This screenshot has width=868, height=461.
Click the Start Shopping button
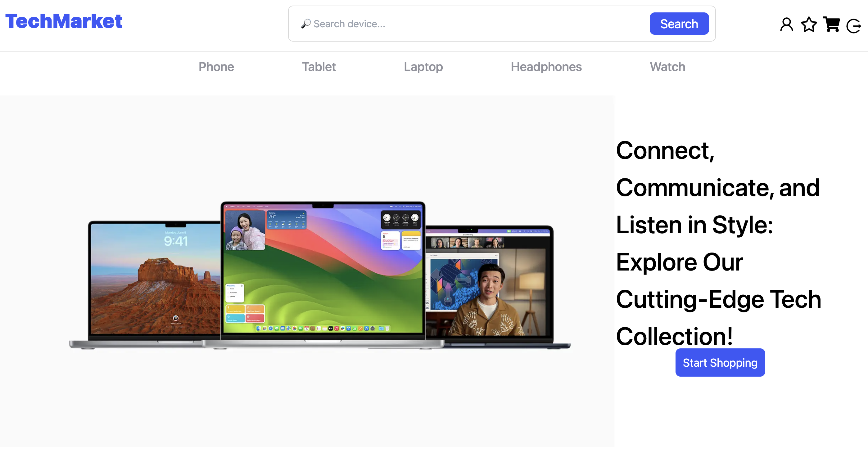[720, 362]
